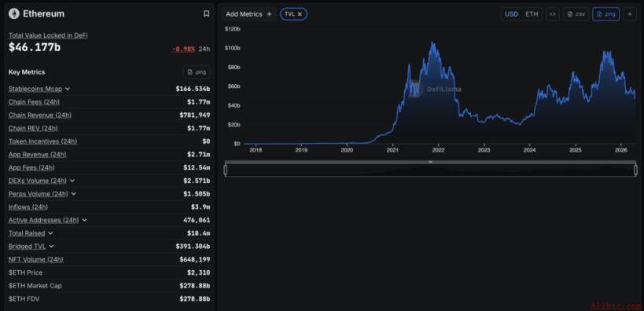Screen dimensions: 644x311
Task: Open embed code icon in chart toolbar
Action: tap(553, 14)
